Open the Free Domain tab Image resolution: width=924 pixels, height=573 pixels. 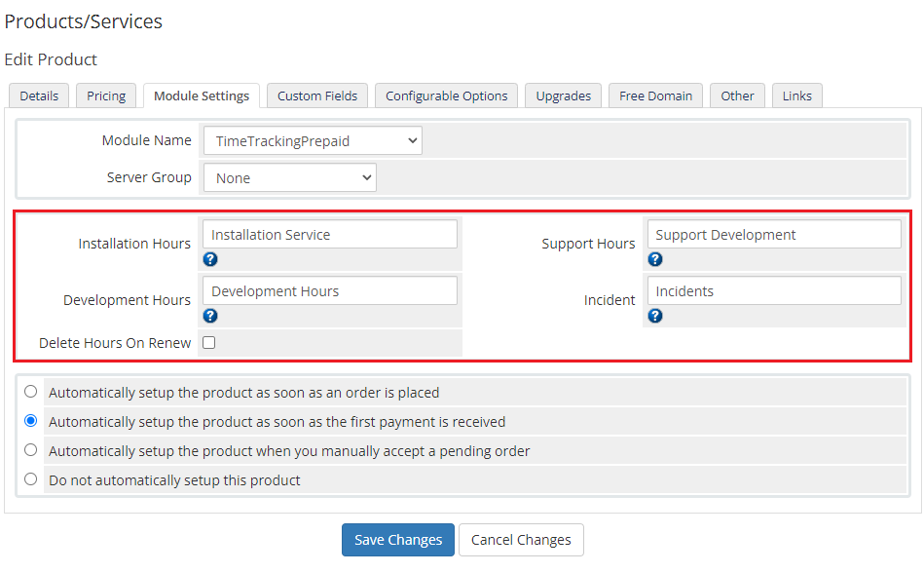(656, 96)
